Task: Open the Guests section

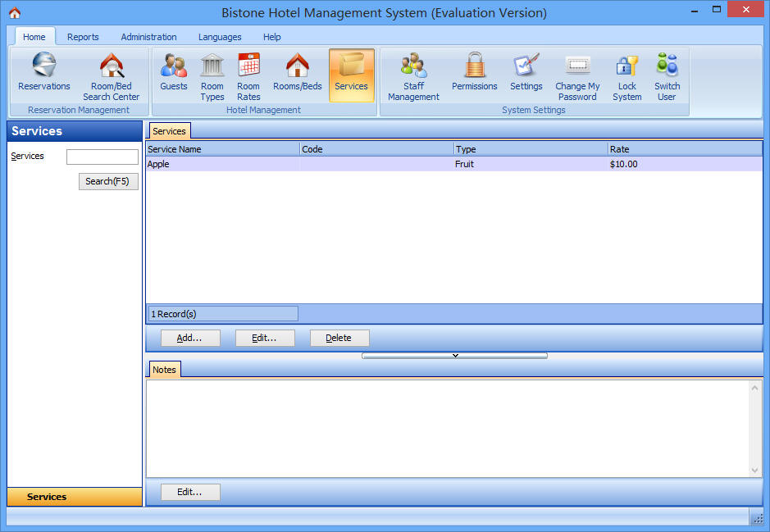Action: coord(173,73)
